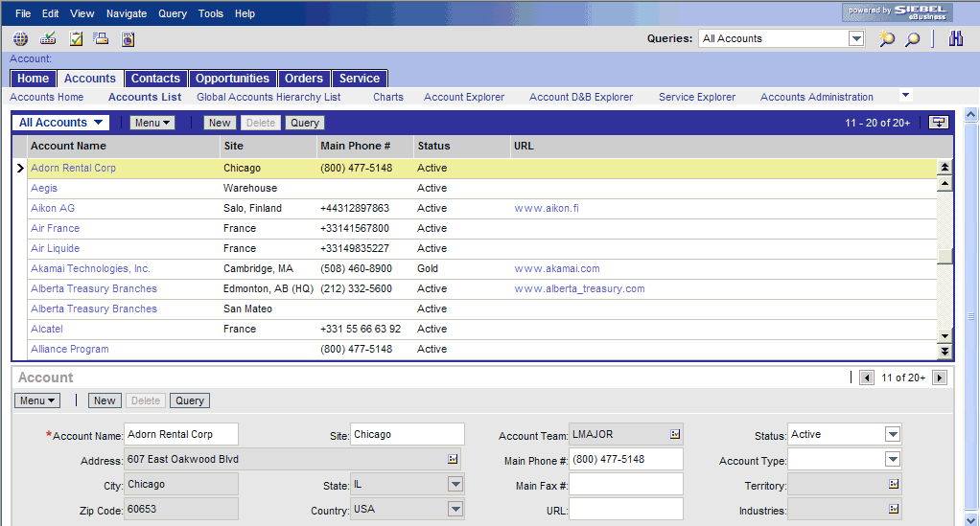Open the binoculars Search icon
980x526 pixels.
[x=956, y=38]
